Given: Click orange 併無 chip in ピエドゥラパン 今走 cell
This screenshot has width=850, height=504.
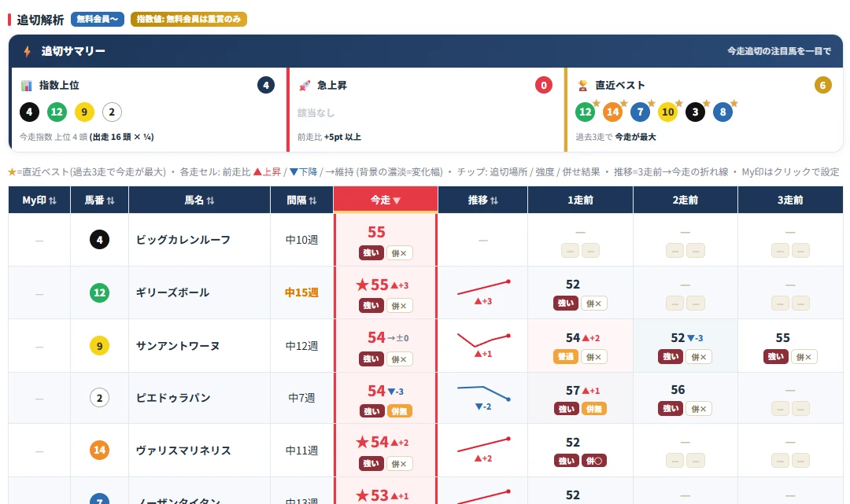Looking at the screenshot, I should pyautogui.click(x=400, y=411).
